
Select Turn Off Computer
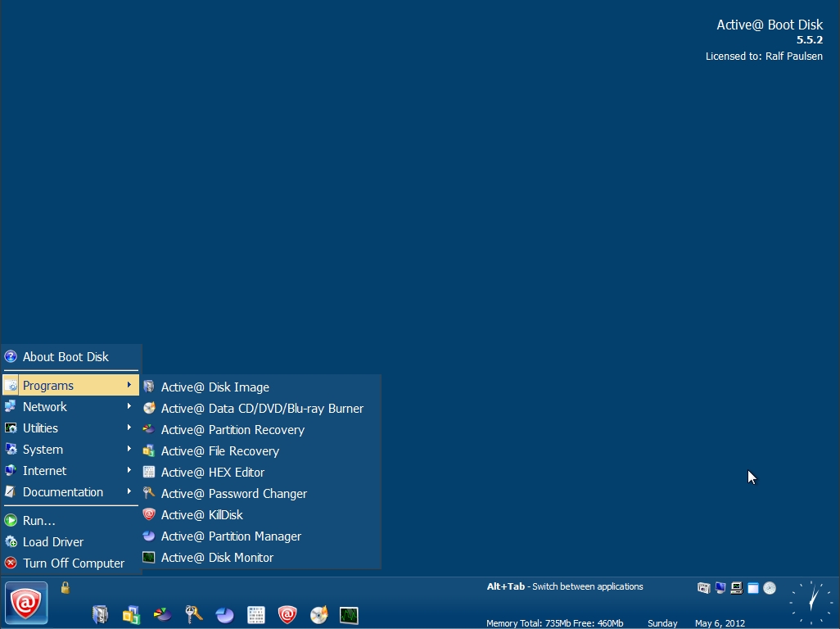point(74,563)
